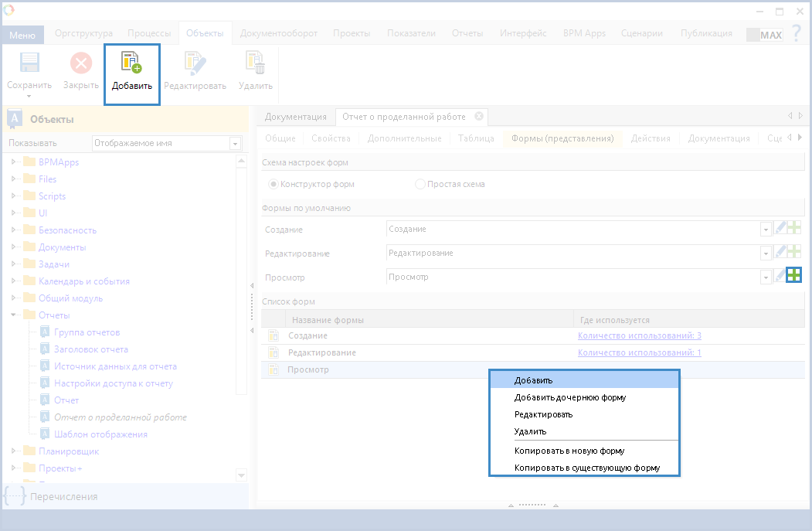Image resolution: width=812 pixels, height=531 pixels.
Task: Switch to the Таблица sub-tab
Action: tap(476, 138)
